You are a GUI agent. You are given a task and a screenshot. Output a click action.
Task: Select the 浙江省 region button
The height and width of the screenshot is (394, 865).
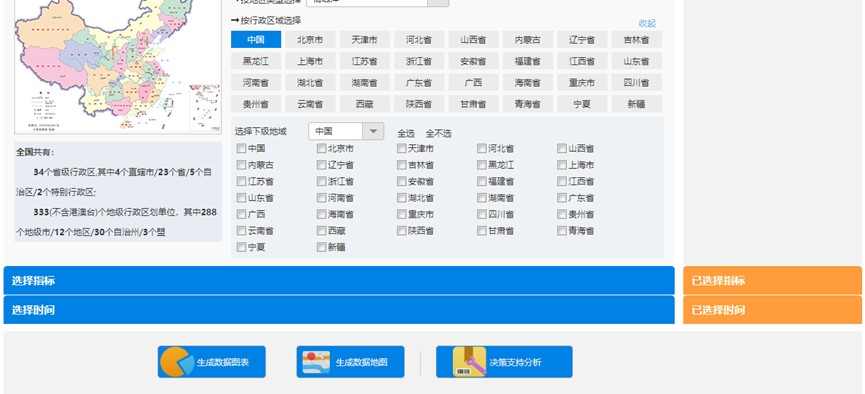click(x=419, y=61)
